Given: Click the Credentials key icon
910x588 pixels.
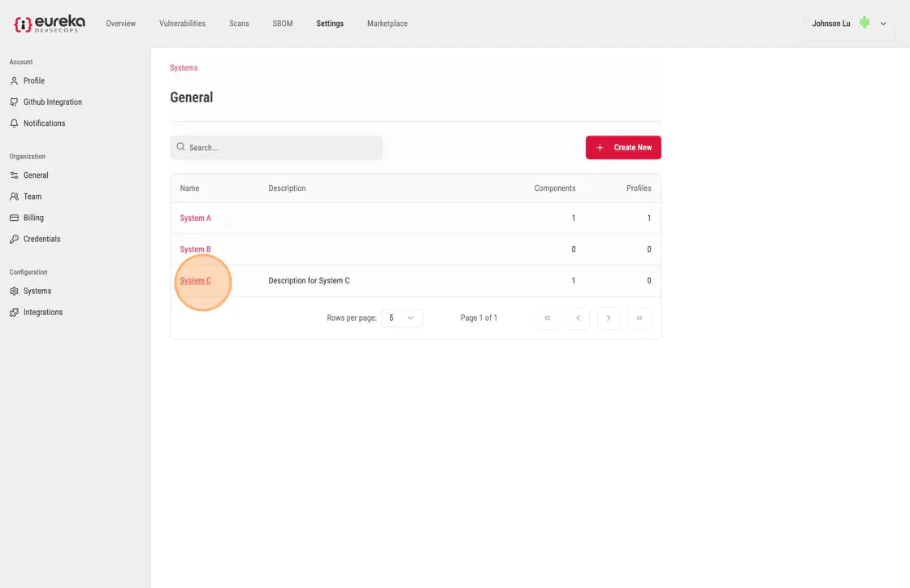Looking at the screenshot, I should point(14,239).
